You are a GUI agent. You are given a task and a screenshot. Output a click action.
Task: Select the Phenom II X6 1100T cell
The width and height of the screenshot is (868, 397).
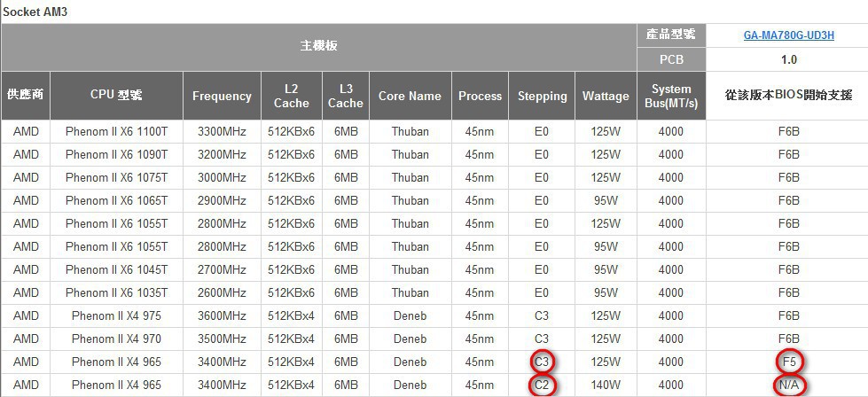pos(116,132)
